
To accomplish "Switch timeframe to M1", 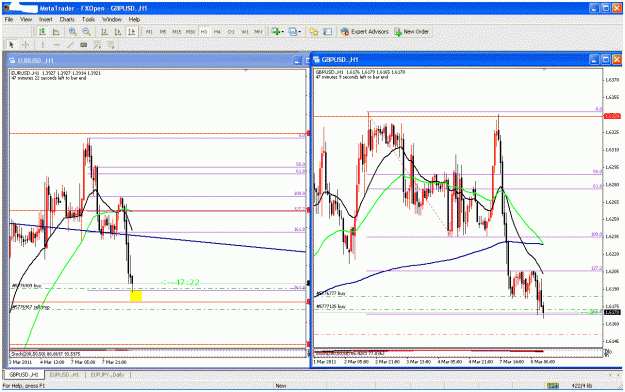I will 149,32.
